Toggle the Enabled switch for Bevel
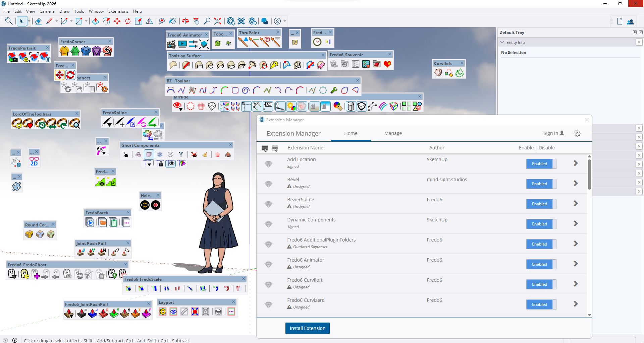Viewport: 644px width, 343px height. [541, 184]
